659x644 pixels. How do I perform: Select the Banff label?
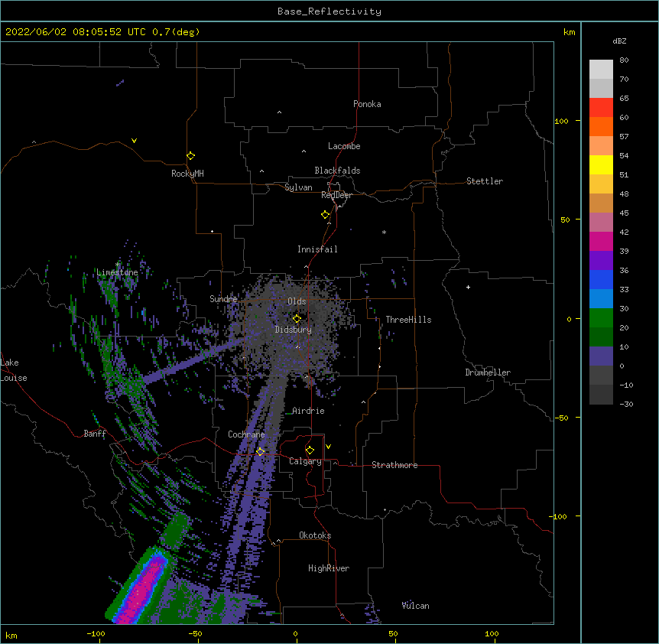tap(95, 434)
